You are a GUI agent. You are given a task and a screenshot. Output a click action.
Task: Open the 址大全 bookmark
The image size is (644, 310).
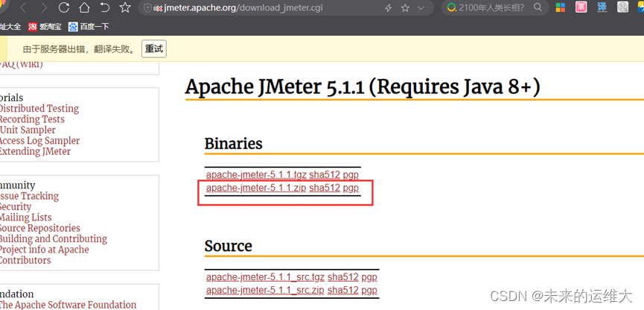[10, 27]
